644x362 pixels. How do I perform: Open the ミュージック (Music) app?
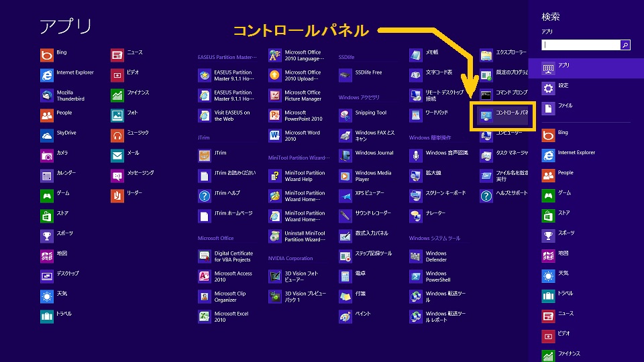129,135
